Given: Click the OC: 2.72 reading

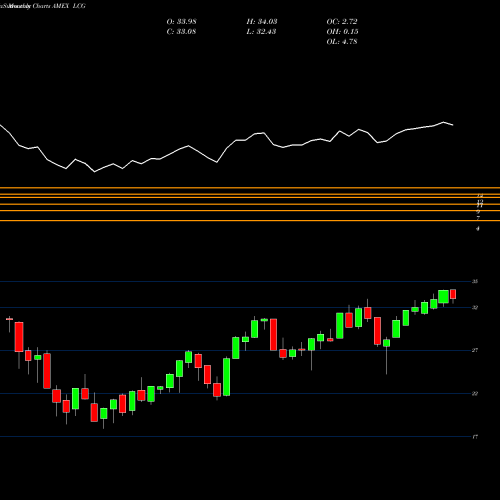Looking at the screenshot, I should coord(342,22).
